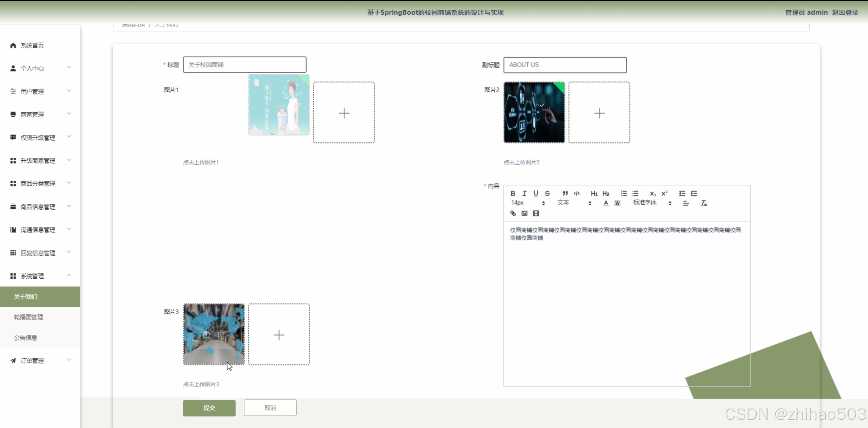Click the 副标题 ABOUT US input field
This screenshot has width=868, height=428.
tap(565, 65)
